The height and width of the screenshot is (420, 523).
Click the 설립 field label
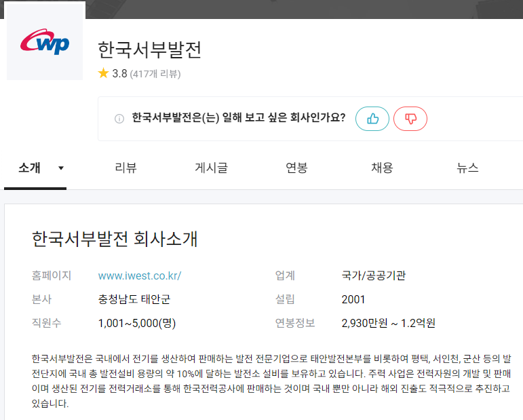click(x=285, y=299)
